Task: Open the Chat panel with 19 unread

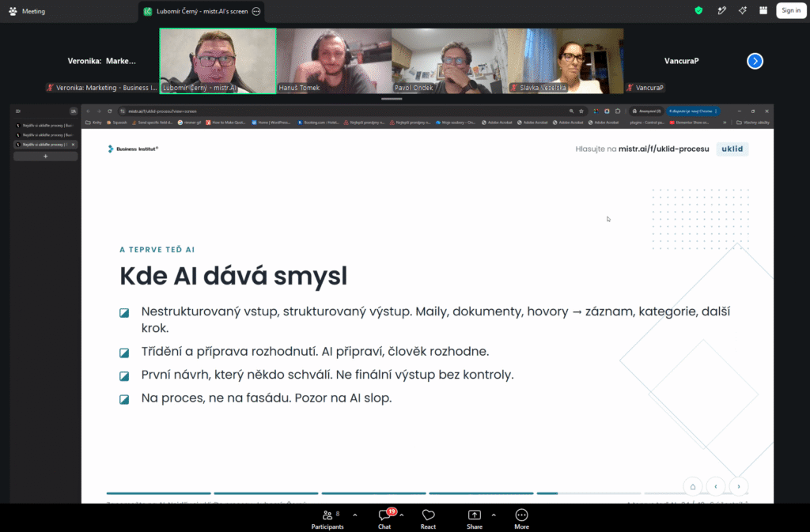Action: 384,519
